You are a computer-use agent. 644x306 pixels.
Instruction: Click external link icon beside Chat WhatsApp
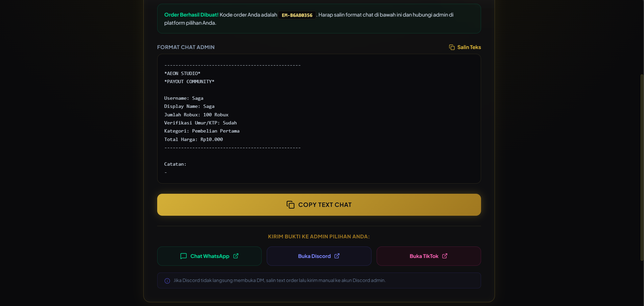[x=236, y=256]
